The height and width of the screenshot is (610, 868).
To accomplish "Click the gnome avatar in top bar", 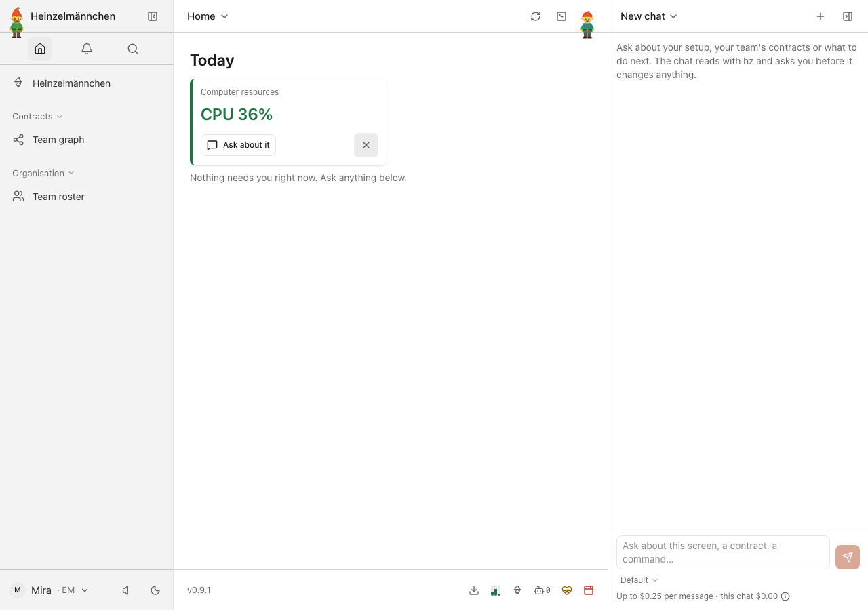I will click(x=587, y=24).
